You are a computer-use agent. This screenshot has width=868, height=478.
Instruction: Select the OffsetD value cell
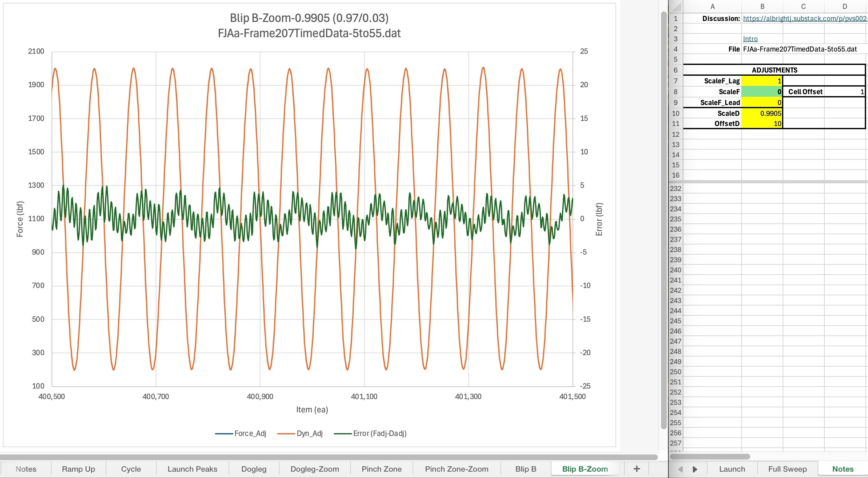tap(762, 123)
